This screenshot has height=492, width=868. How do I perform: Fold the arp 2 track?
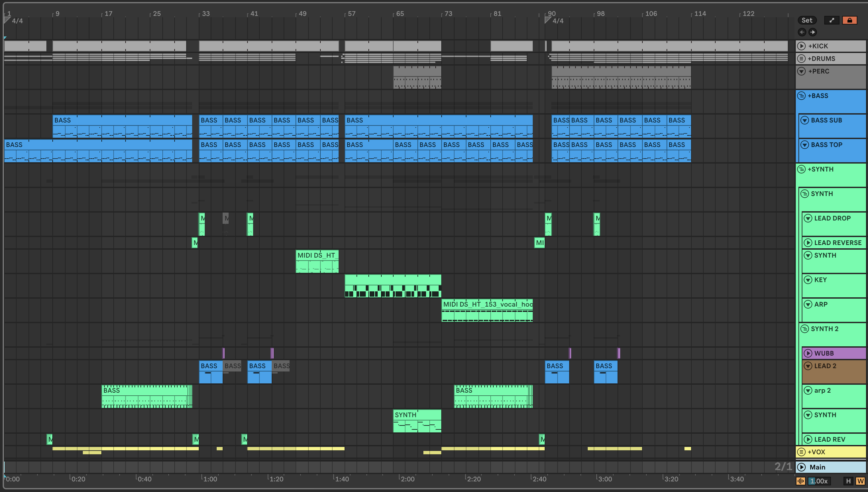pyautogui.click(x=808, y=391)
